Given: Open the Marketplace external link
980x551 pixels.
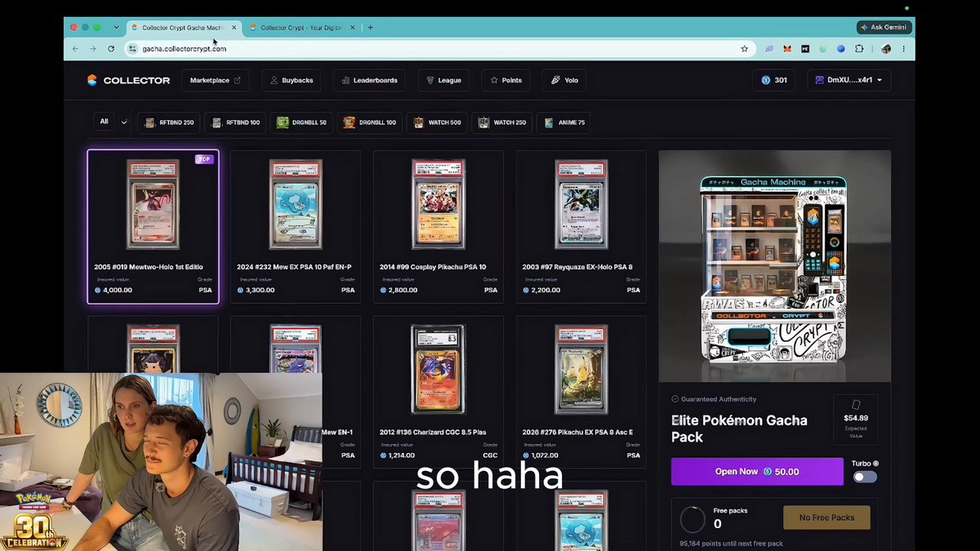Looking at the screenshot, I should (x=215, y=80).
